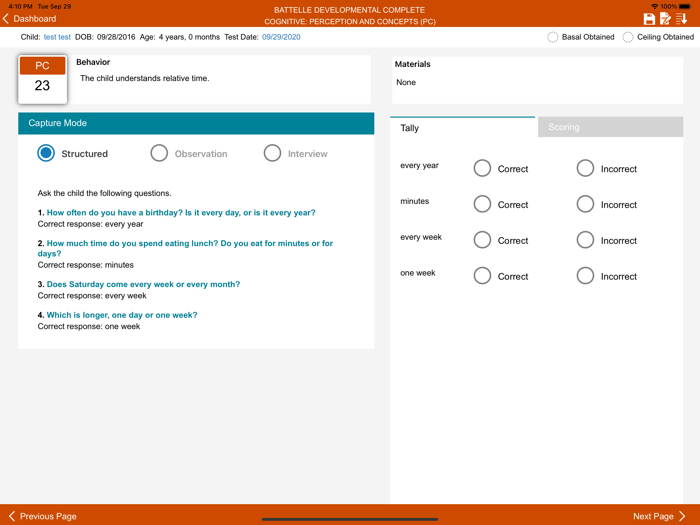Select Observation capture mode
Screen dimensions: 700x525
pyautogui.click(x=159, y=153)
